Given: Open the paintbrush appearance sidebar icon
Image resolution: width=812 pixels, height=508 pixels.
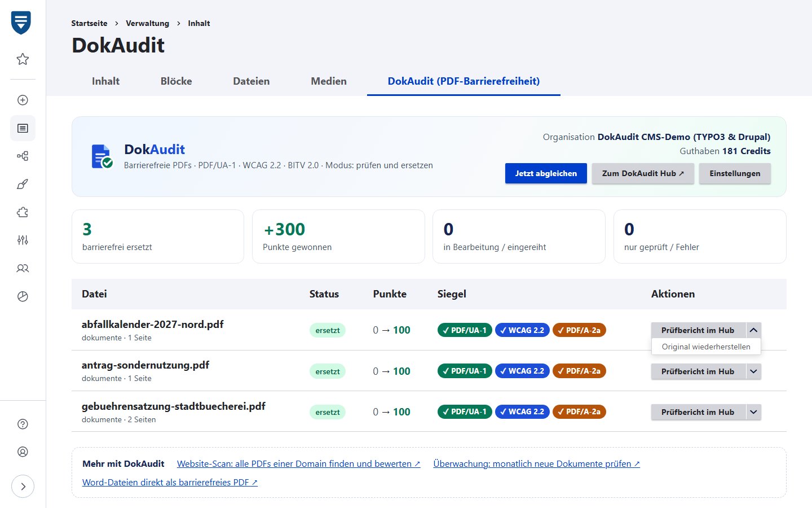Looking at the screenshot, I should click(23, 184).
